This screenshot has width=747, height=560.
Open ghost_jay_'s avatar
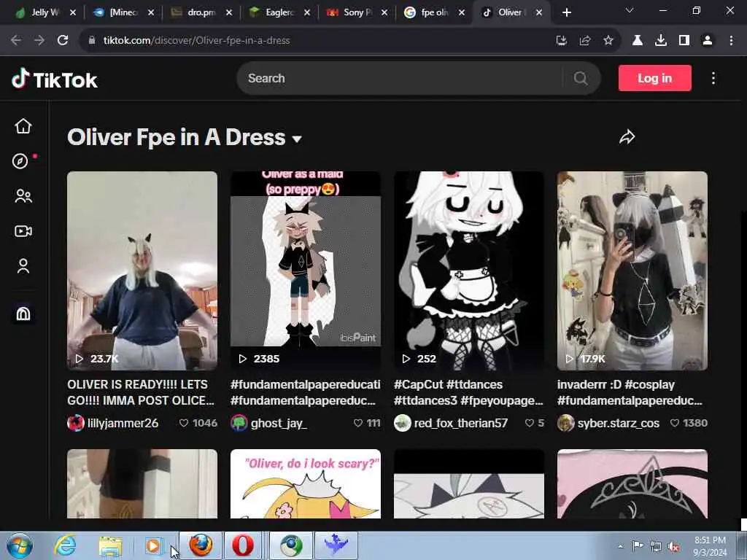239,423
